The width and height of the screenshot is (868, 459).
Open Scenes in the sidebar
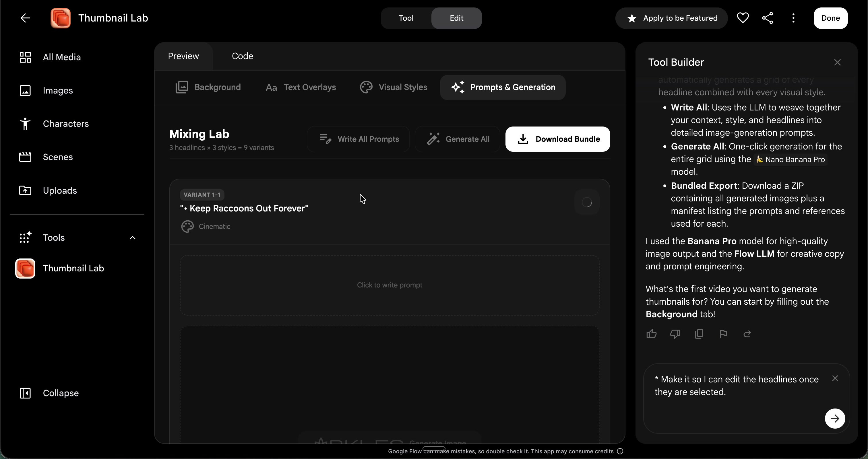point(46,157)
